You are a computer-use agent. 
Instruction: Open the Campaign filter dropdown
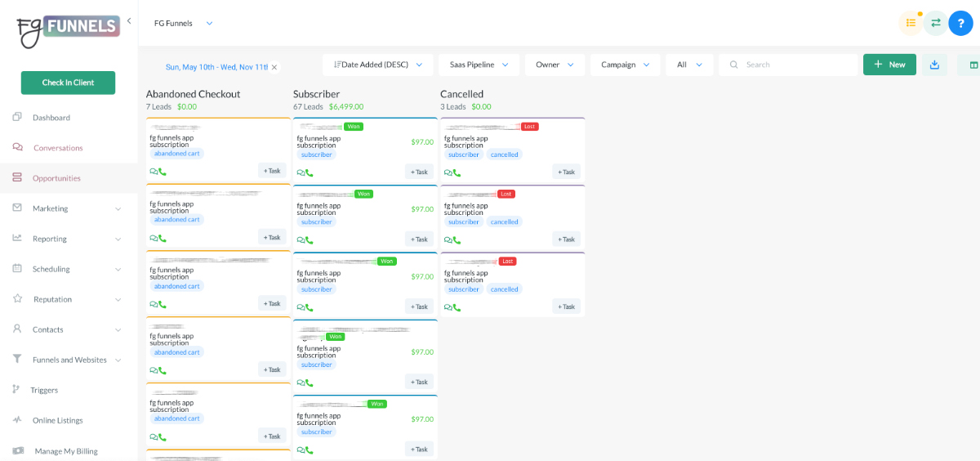(x=626, y=65)
